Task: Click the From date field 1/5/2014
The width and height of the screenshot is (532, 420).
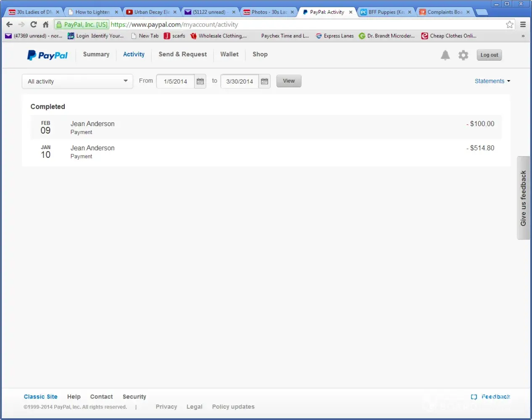Action: pos(175,81)
